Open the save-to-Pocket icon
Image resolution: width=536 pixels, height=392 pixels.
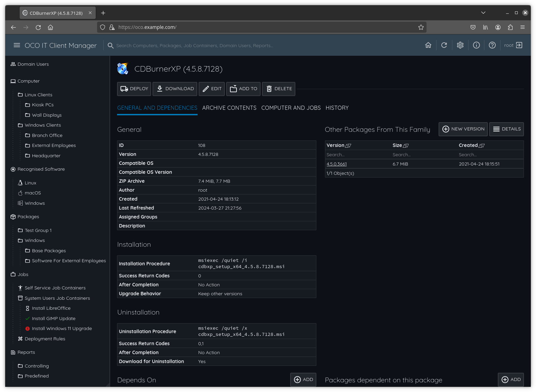pyautogui.click(x=473, y=27)
